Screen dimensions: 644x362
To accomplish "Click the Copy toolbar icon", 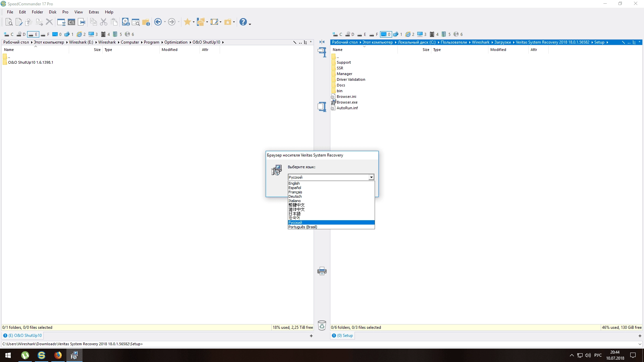I will tap(94, 22).
